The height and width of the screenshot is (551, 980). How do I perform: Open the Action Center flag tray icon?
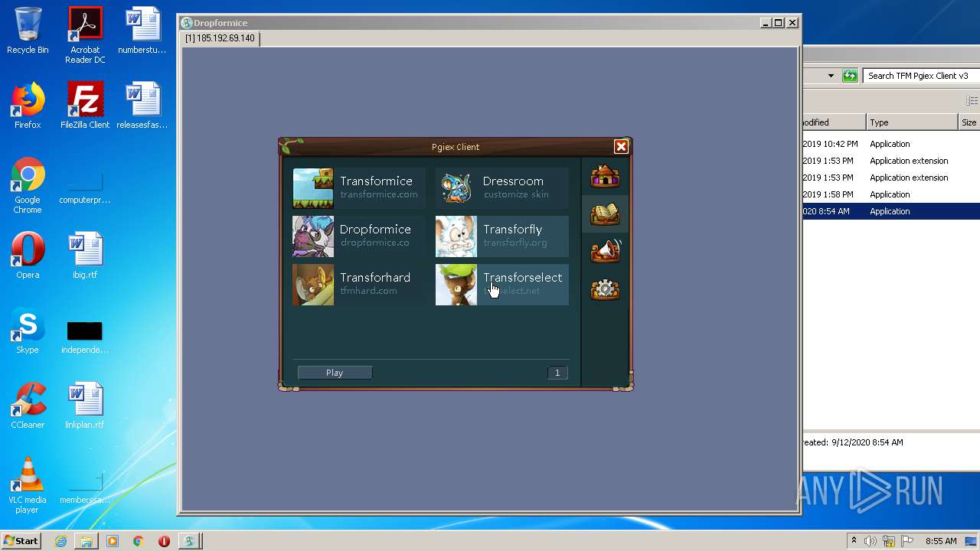[907, 541]
